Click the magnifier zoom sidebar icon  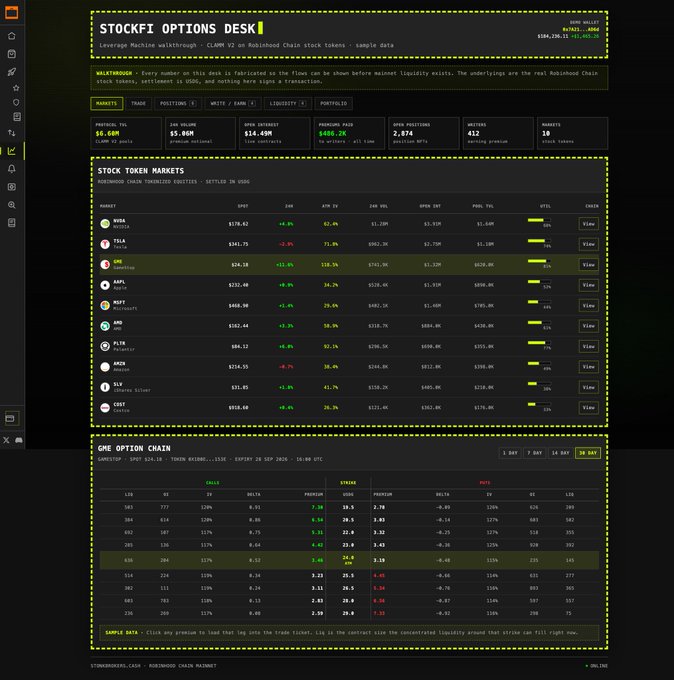tap(12, 205)
